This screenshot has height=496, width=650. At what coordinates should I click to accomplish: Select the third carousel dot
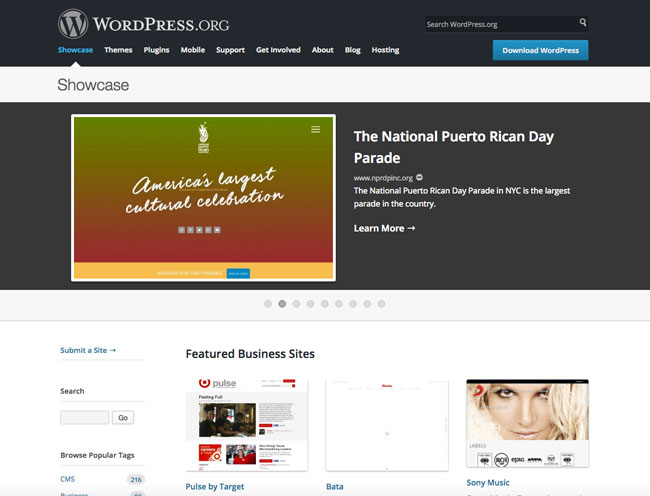click(x=296, y=304)
